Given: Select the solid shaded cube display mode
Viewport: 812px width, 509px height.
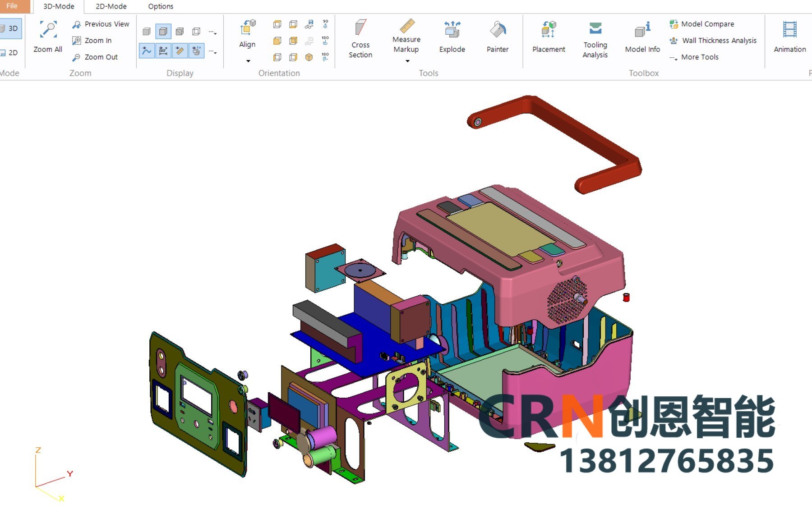Looking at the screenshot, I should tap(147, 32).
